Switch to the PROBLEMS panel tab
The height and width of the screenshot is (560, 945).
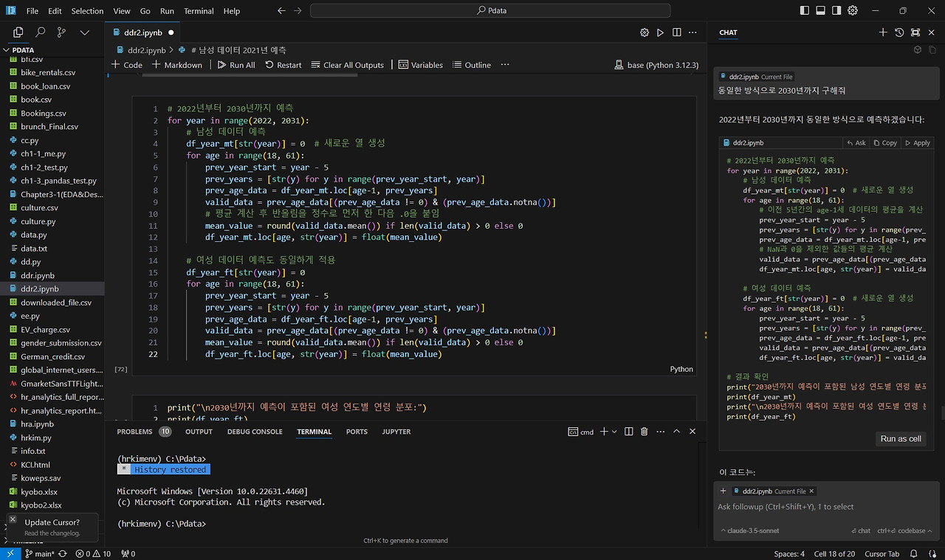pos(134,432)
